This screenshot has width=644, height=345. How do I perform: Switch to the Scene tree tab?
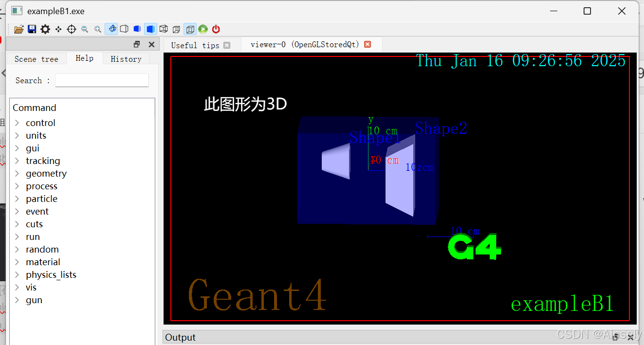click(x=37, y=59)
